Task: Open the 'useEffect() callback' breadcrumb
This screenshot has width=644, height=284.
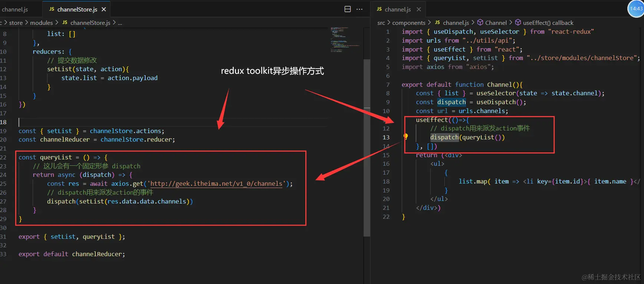Action: tap(548, 23)
